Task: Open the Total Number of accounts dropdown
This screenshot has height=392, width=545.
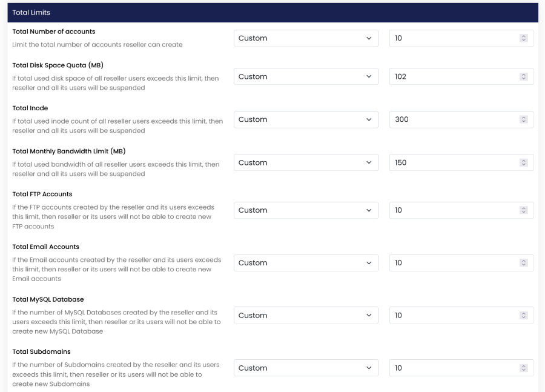Action: click(306, 38)
